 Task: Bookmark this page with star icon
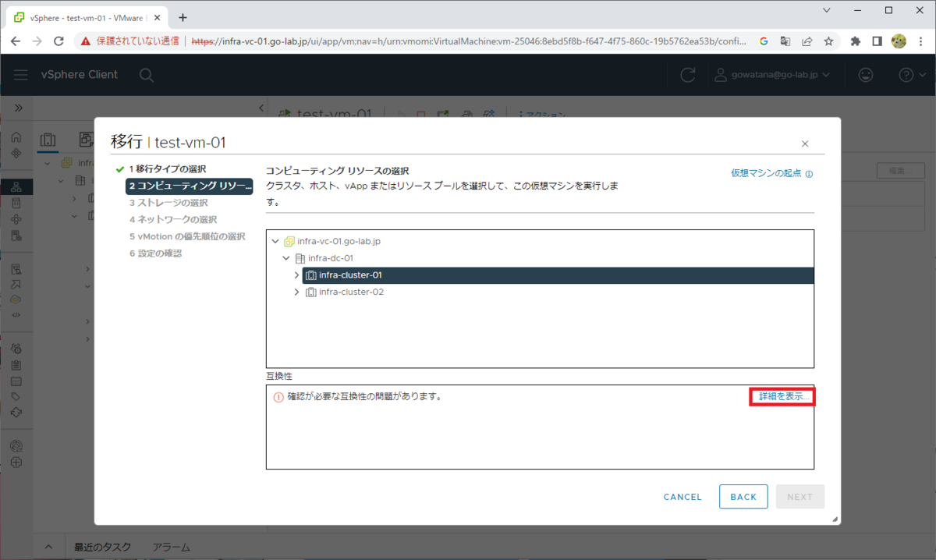828,41
